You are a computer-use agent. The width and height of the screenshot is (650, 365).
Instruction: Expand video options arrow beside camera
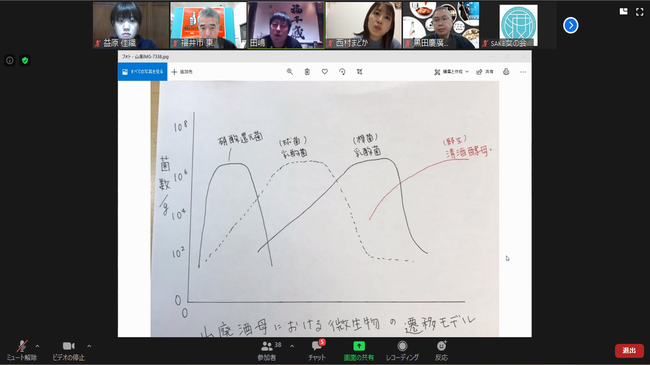[x=89, y=346]
